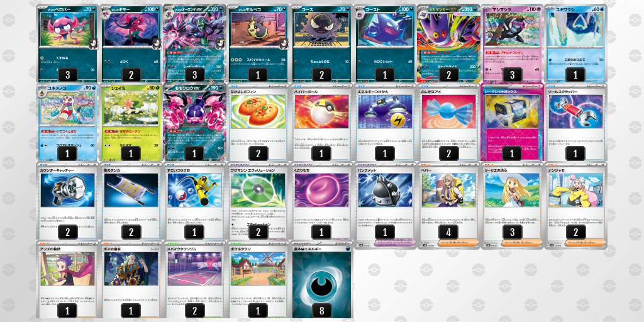
Task: Open the Shaymin (シェイミ) grass card artwork
Action: [x=131, y=109]
